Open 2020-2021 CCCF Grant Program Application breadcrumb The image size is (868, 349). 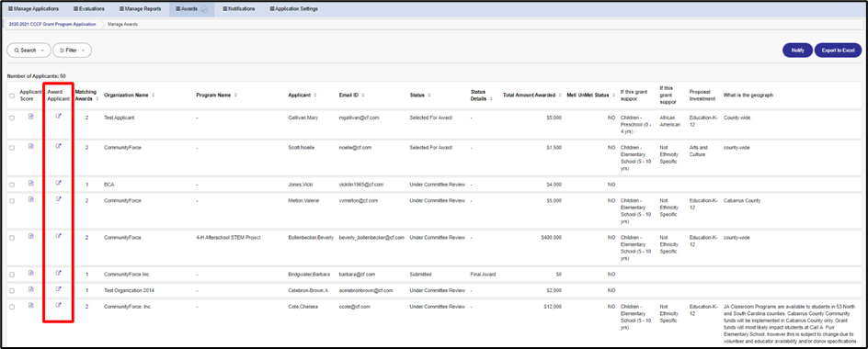click(49, 24)
